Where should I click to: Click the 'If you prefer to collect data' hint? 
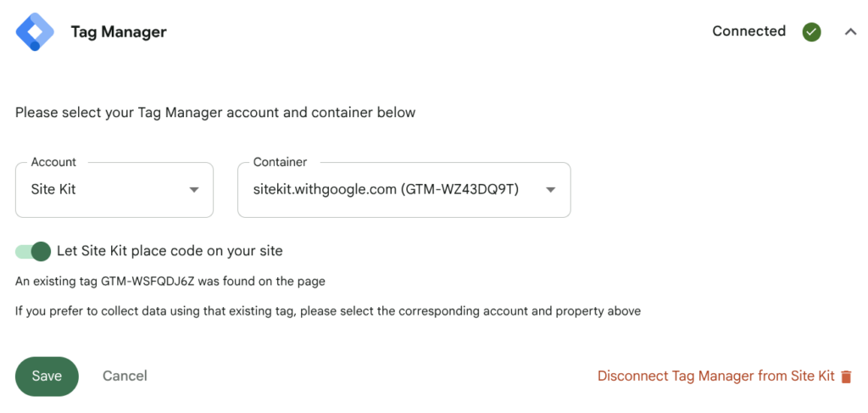(x=327, y=311)
